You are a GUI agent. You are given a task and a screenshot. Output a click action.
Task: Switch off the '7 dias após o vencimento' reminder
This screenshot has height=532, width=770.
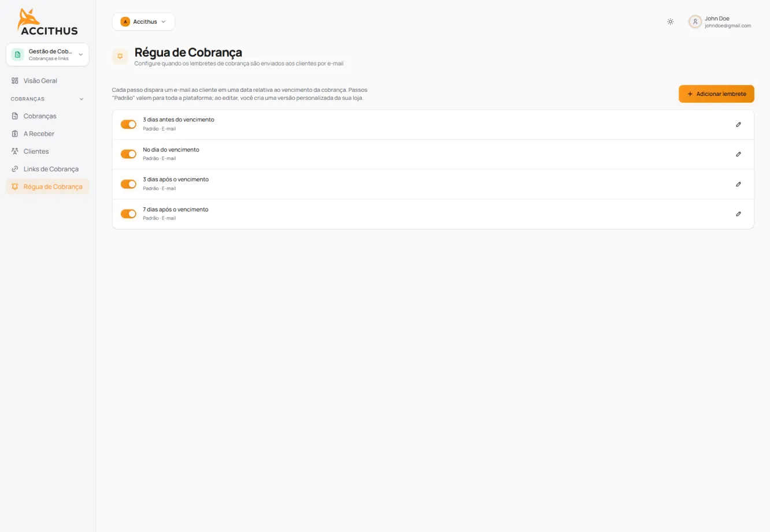pyautogui.click(x=128, y=214)
